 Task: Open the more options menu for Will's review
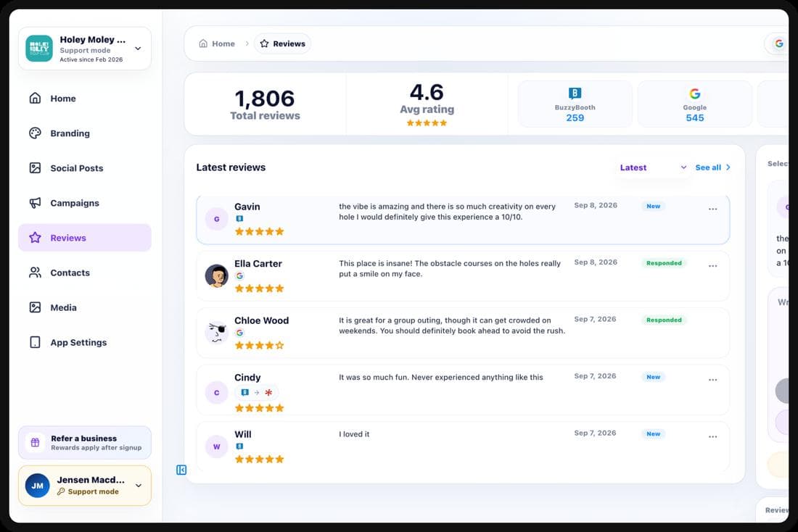[712, 437]
